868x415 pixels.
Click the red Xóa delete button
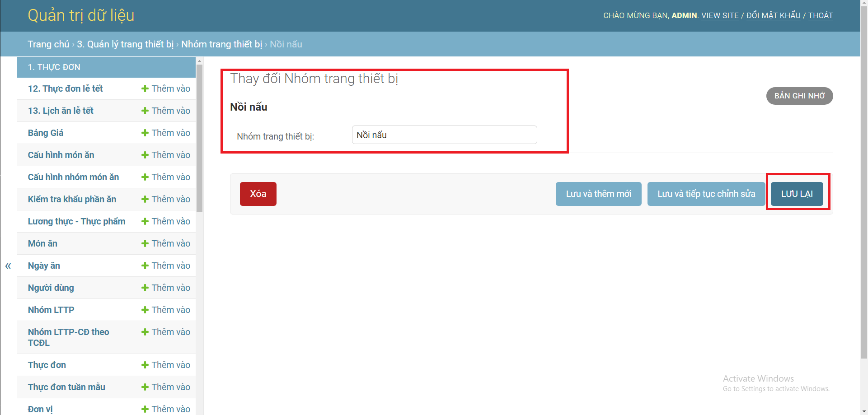point(258,194)
